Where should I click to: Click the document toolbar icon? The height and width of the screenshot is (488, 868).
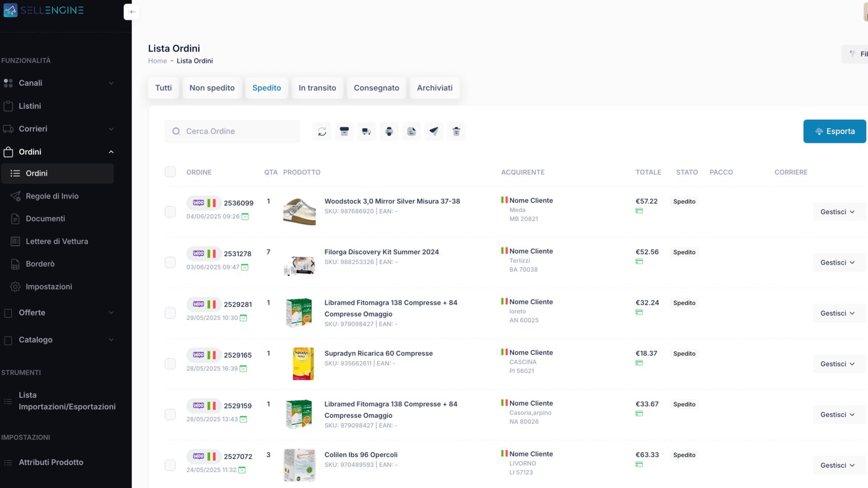click(x=412, y=131)
